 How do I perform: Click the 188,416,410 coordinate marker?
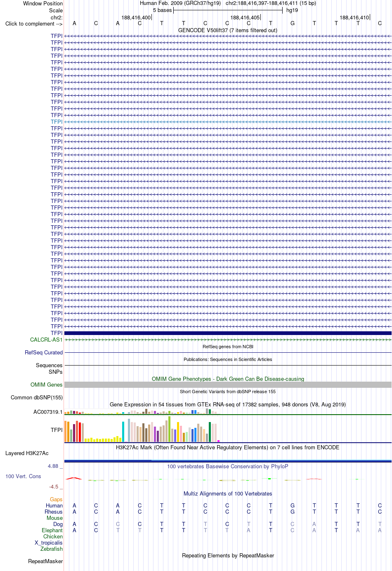pos(354,17)
